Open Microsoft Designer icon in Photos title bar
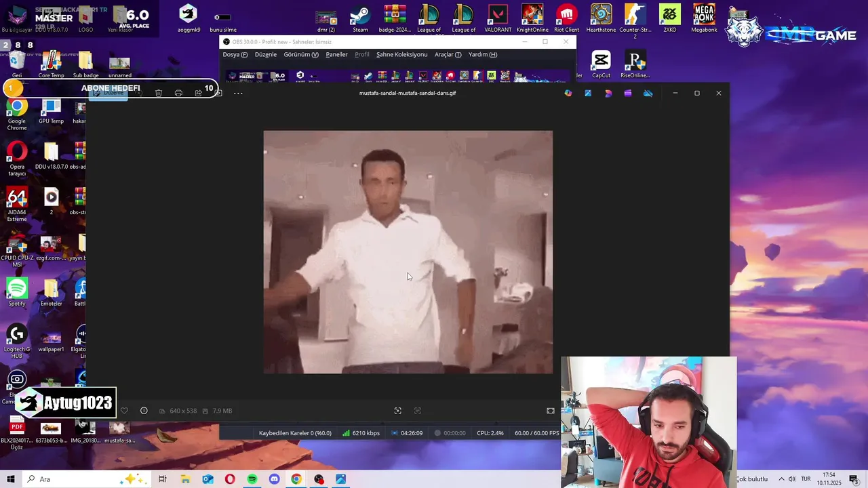The height and width of the screenshot is (488, 868). [x=608, y=93]
